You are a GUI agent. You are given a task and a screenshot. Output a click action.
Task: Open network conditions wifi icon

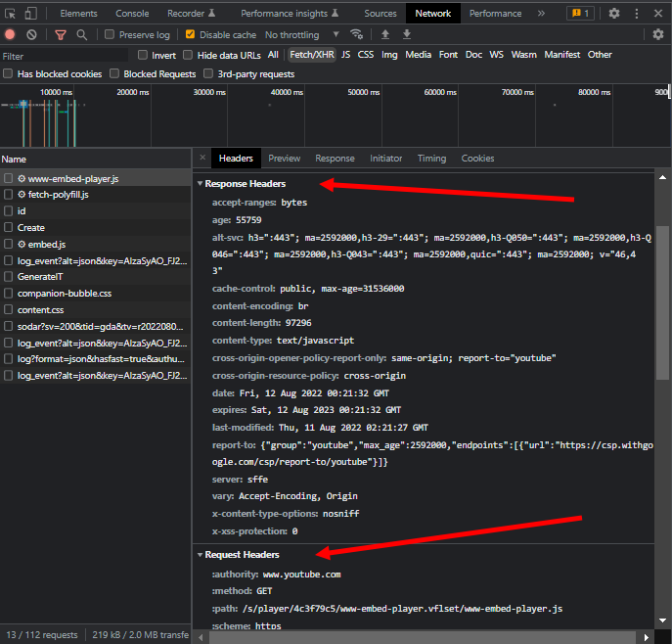(356, 34)
